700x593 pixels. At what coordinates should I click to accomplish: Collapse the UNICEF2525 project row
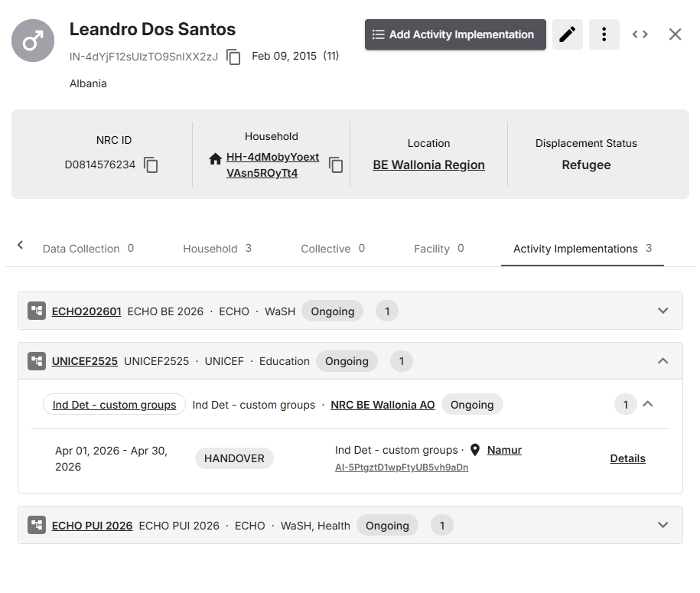(663, 361)
